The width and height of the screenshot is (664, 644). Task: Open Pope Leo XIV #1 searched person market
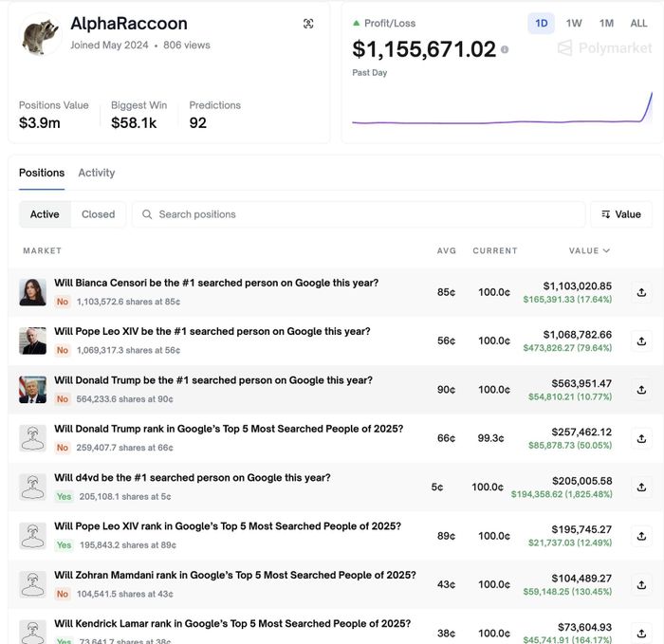pyautogui.click(x=212, y=332)
